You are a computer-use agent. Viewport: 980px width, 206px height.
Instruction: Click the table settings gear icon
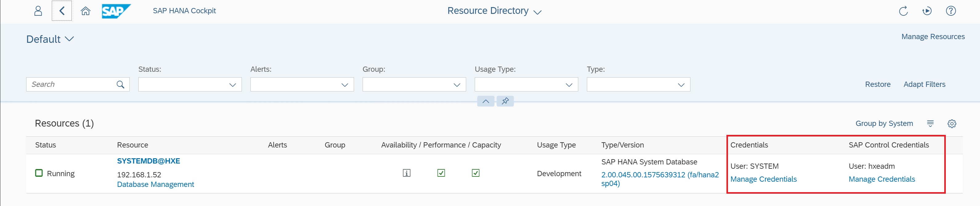click(951, 123)
